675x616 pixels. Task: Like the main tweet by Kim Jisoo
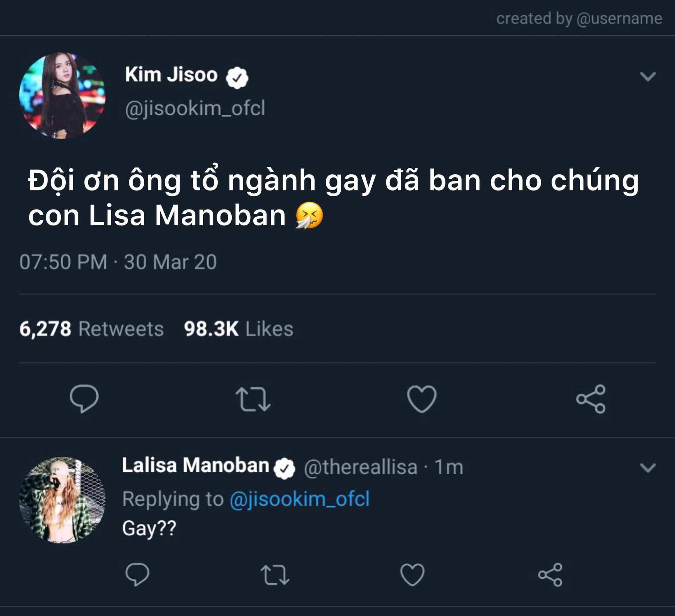point(422,399)
